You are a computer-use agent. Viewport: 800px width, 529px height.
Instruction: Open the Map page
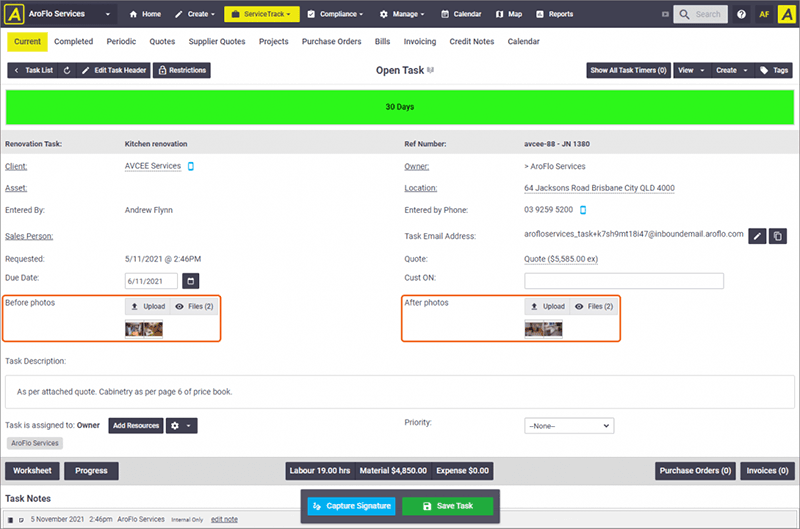(x=509, y=14)
